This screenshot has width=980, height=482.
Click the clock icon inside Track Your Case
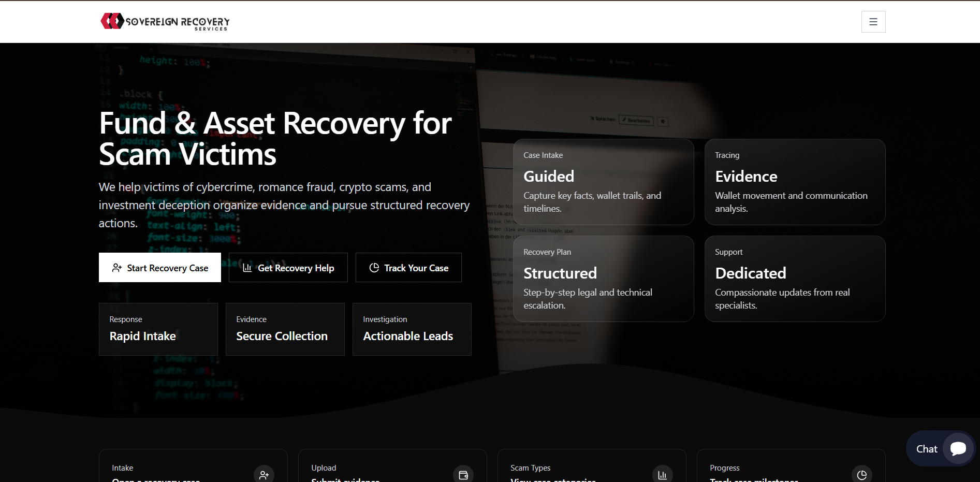click(374, 268)
